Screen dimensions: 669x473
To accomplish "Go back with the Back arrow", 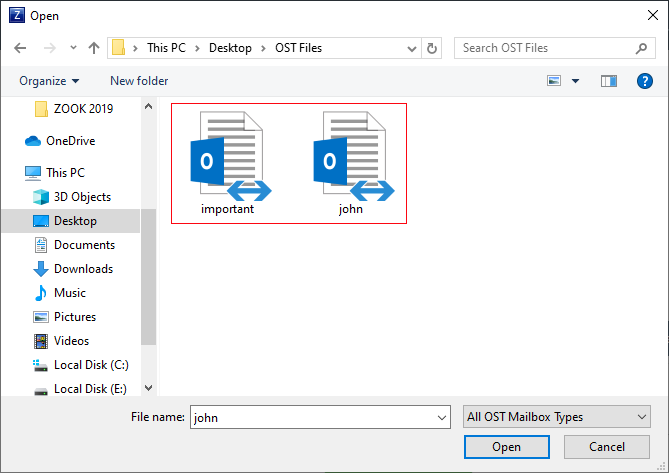I will [x=20, y=48].
